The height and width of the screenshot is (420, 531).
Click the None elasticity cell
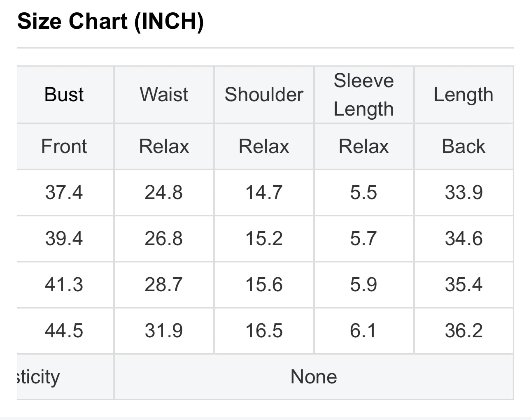(314, 377)
